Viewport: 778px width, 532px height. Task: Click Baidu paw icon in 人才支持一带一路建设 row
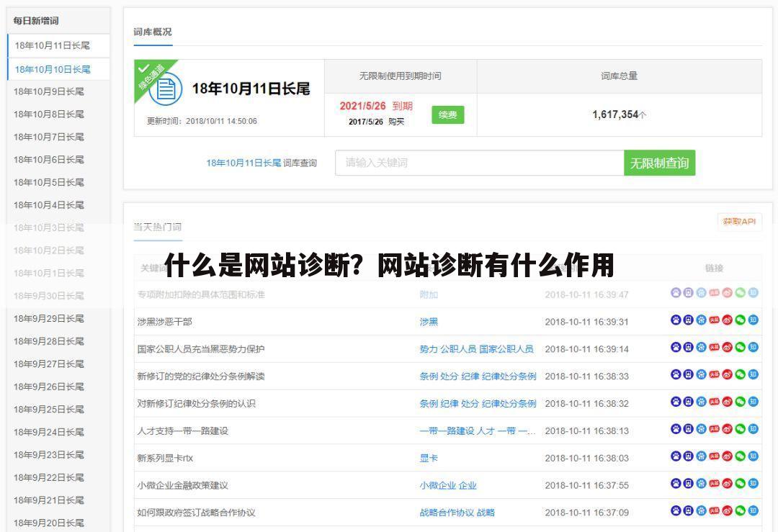tap(676, 429)
